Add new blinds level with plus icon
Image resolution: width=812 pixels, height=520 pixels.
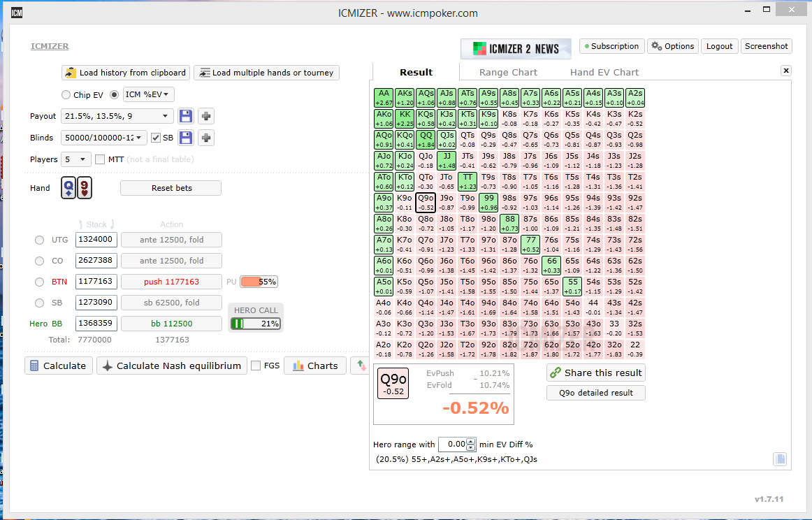coord(206,138)
